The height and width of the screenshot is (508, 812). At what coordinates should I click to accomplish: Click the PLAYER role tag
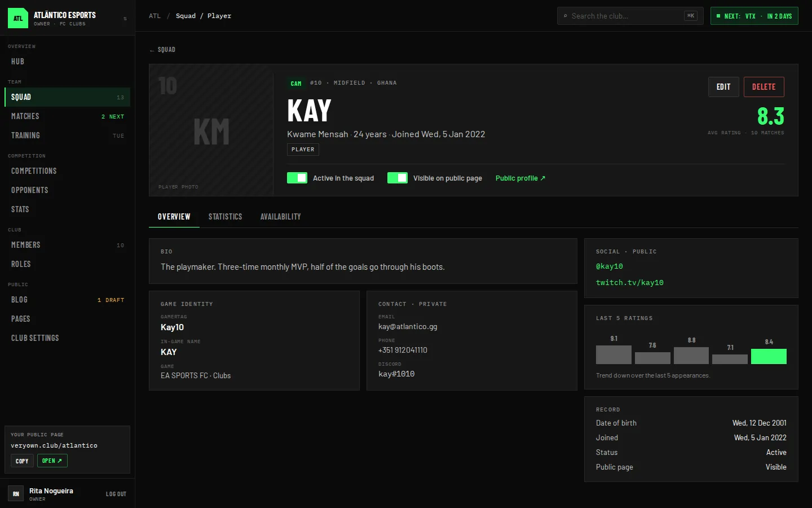coord(303,150)
